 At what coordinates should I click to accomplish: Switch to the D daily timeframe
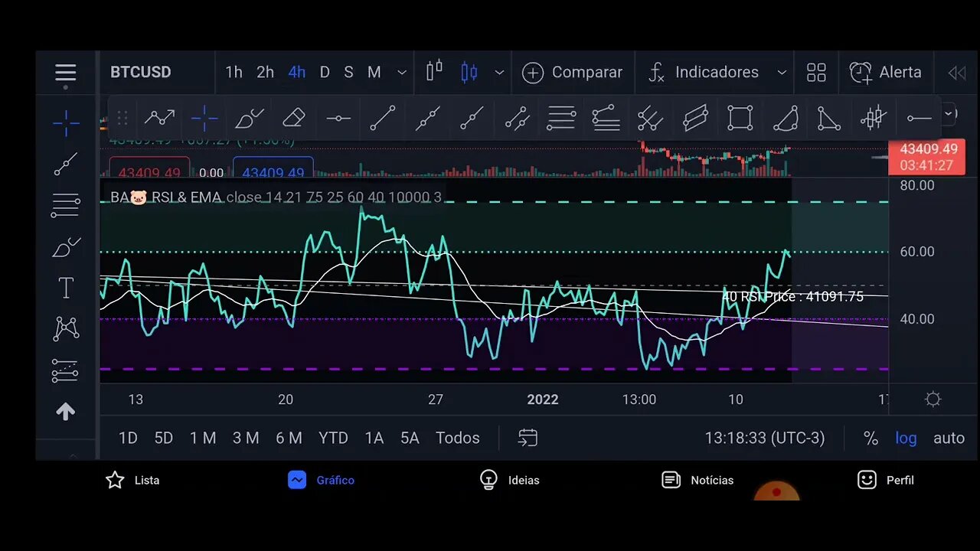coord(325,73)
